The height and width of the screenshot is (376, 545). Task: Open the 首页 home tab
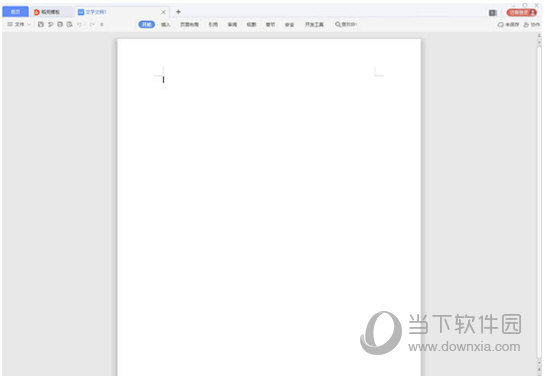[x=15, y=12]
